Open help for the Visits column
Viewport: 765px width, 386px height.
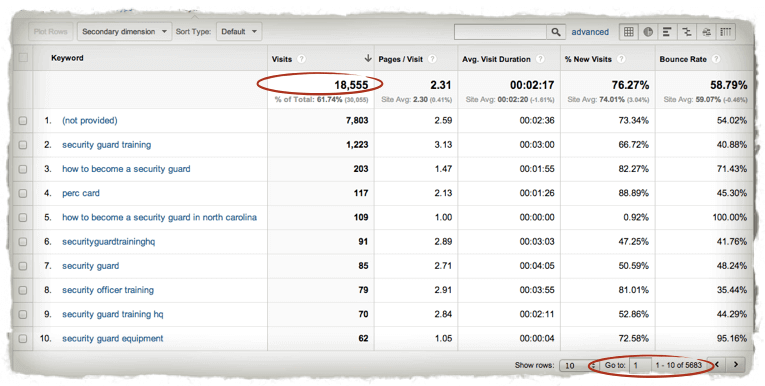(x=302, y=59)
